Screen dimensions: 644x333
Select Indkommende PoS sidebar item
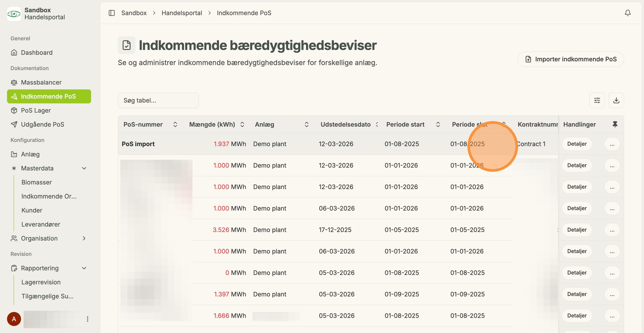pyautogui.click(x=49, y=96)
